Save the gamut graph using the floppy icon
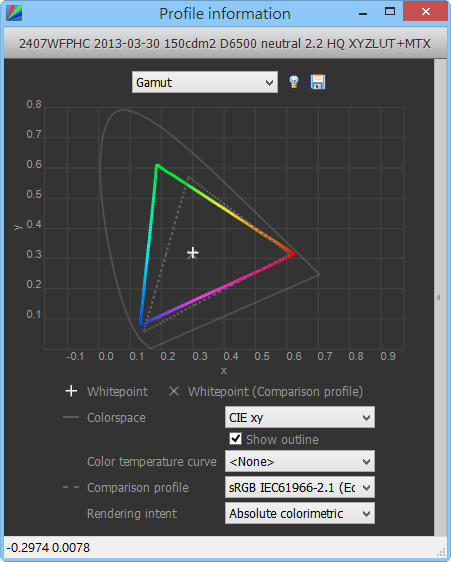The image size is (451, 562). tap(318, 82)
